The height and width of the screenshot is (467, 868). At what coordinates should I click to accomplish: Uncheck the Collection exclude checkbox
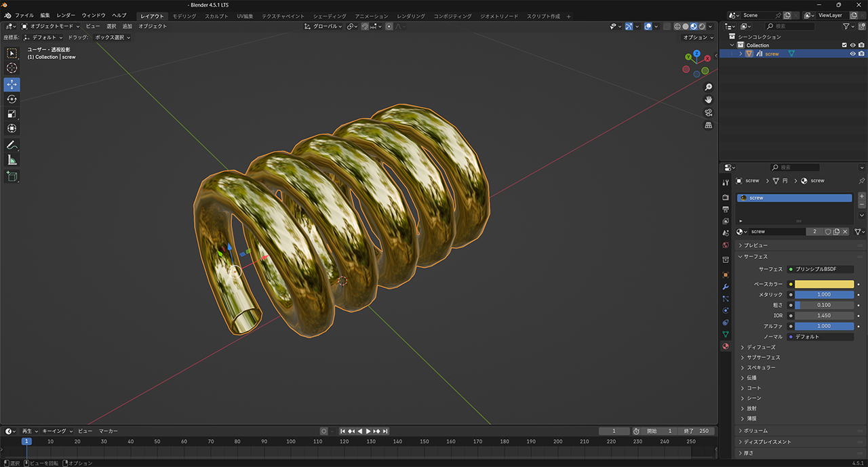[x=844, y=45]
